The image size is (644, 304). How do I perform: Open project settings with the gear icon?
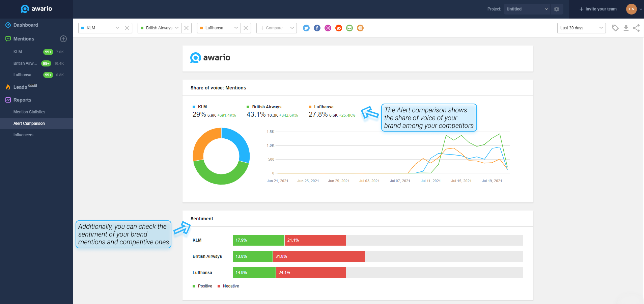coord(557,9)
